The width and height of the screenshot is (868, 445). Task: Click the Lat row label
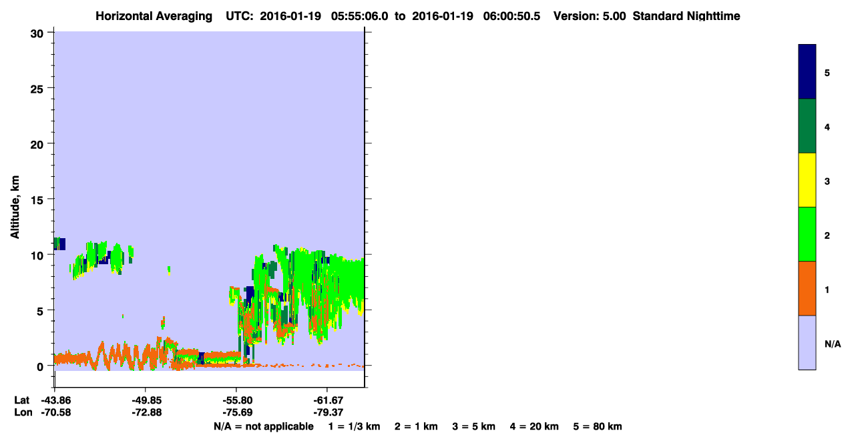(21, 400)
